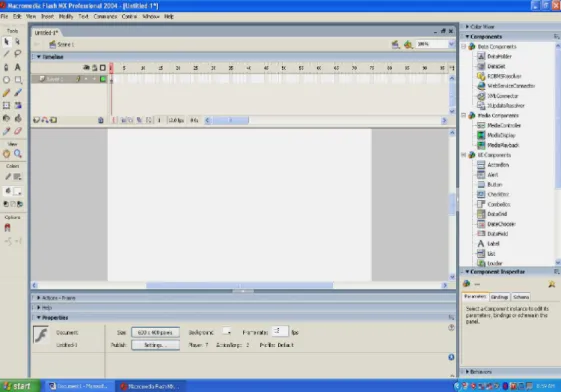Select the Line tool
Image resolution: width=561 pixels, height=392 pixels.
click(x=6, y=54)
